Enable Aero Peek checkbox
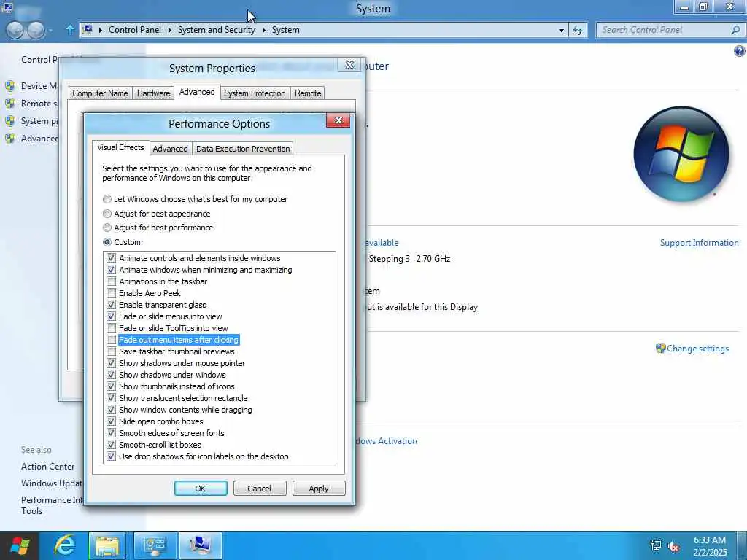This screenshot has width=747, height=560. coord(111,293)
